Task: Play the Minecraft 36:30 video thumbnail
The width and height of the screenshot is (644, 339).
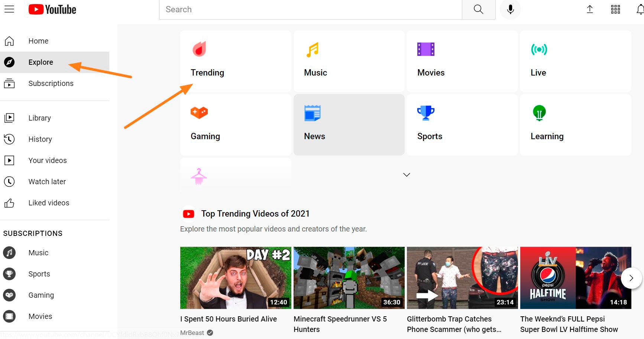Action: pyautogui.click(x=349, y=278)
